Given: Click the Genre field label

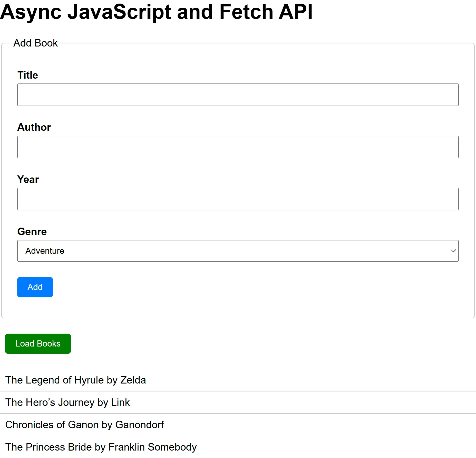Looking at the screenshot, I should [x=32, y=231].
